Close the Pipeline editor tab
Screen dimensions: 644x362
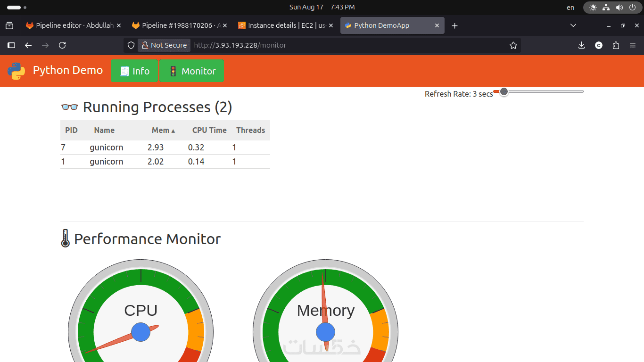(x=118, y=25)
